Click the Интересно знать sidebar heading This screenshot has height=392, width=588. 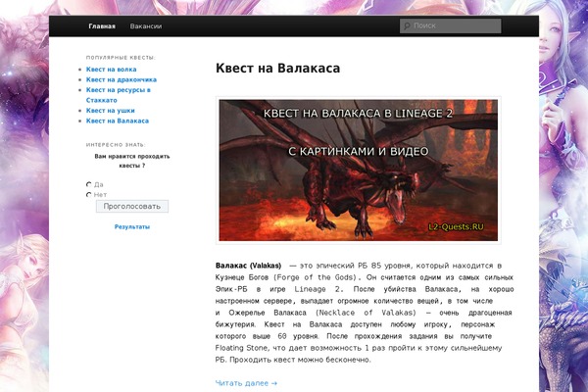pos(116,145)
